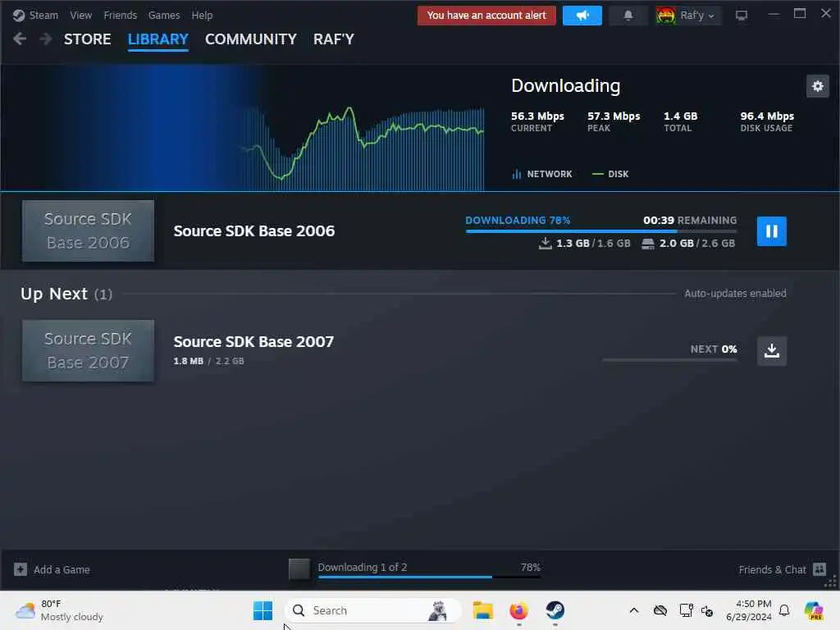Expand the Rafy account dropdown
840x630 pixels.
(697, 16)
